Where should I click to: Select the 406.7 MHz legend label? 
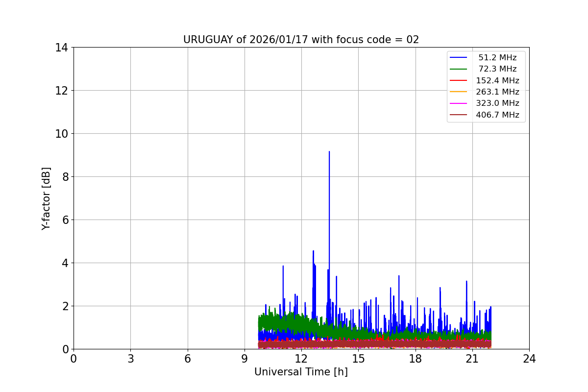pyautogui.click(x=497, y=115)
